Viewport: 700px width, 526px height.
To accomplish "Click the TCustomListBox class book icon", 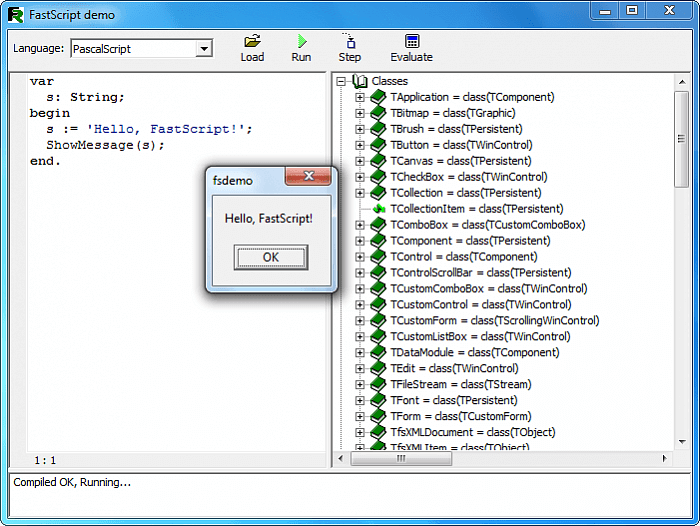I will (x=378, y=336).
